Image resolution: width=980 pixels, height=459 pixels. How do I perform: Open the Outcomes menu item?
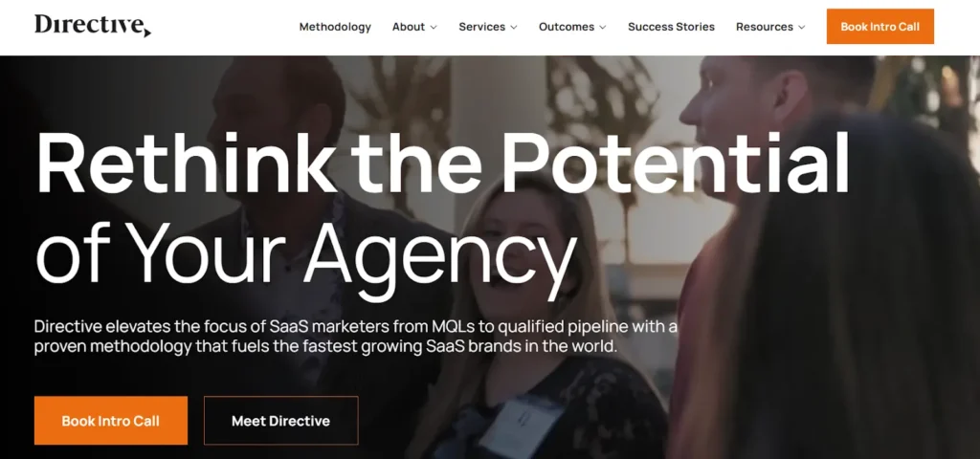click(567, 27)
